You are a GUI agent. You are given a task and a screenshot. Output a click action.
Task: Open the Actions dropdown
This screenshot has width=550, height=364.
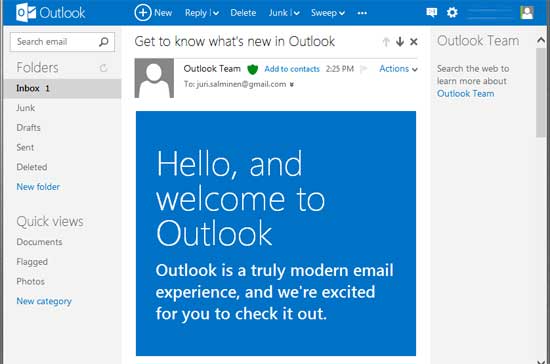pyautogui.click(x=398, y=69)
